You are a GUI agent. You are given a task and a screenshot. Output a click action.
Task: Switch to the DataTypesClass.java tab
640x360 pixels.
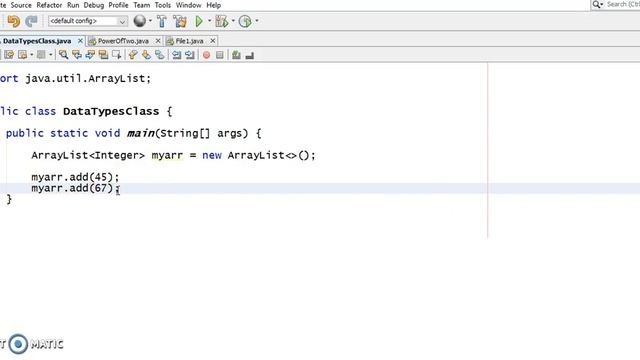pos(37,41)
